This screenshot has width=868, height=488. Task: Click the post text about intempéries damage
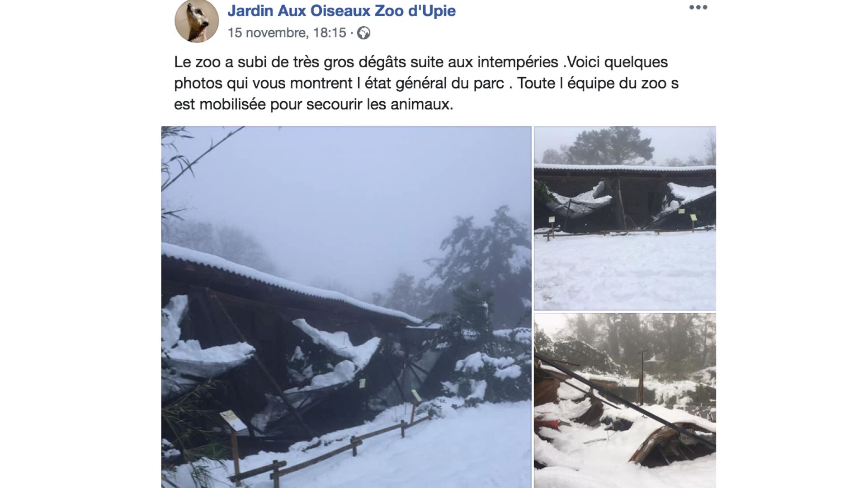[426, 83]
